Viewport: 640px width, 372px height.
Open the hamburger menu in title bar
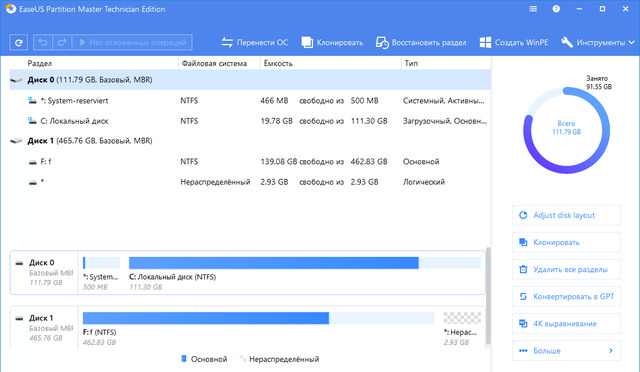coord(533,9)
